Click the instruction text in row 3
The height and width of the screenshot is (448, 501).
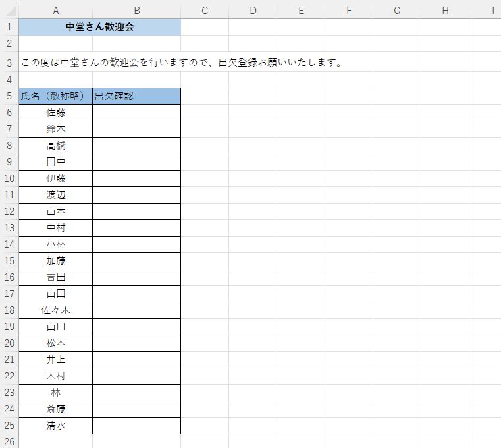pos(182,63)
